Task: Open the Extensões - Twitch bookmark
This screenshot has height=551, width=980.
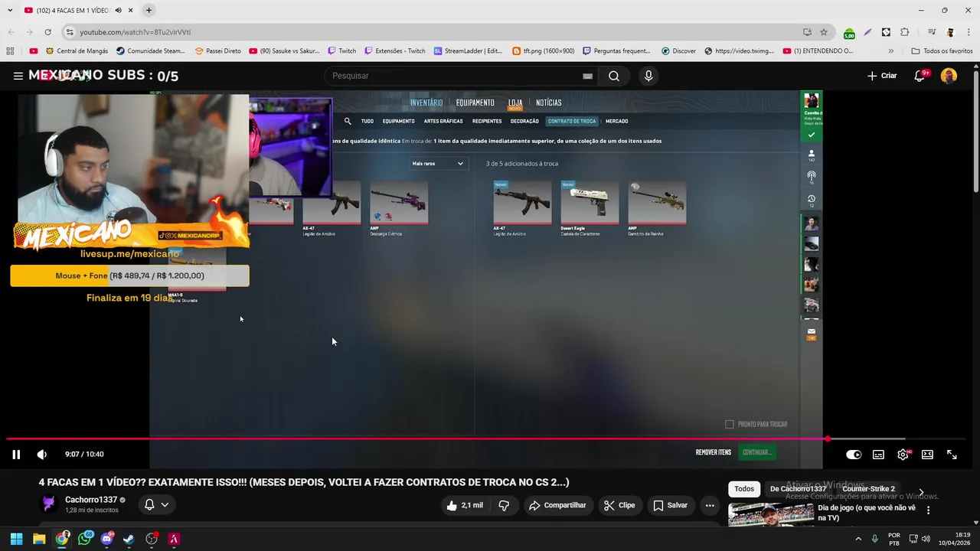Action: [x=395, y=51]
